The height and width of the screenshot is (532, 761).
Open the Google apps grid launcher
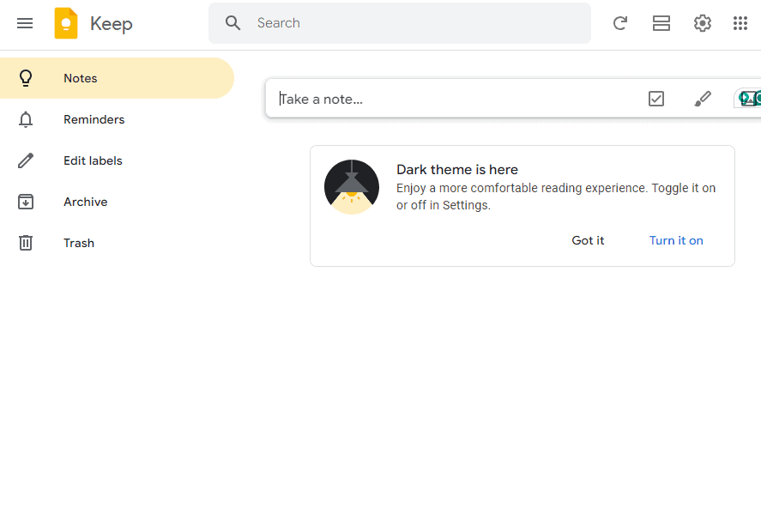tap(740, 23)
